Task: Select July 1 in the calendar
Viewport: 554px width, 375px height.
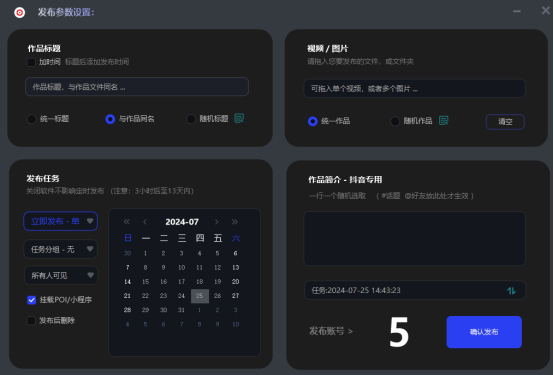Action: 145,253
